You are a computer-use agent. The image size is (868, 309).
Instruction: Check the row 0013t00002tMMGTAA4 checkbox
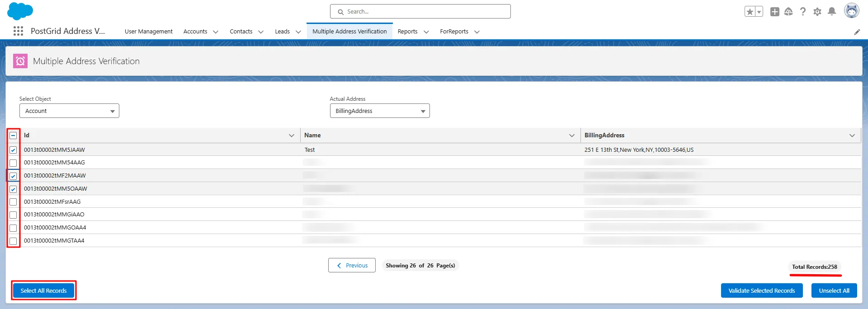click(13, 241)
